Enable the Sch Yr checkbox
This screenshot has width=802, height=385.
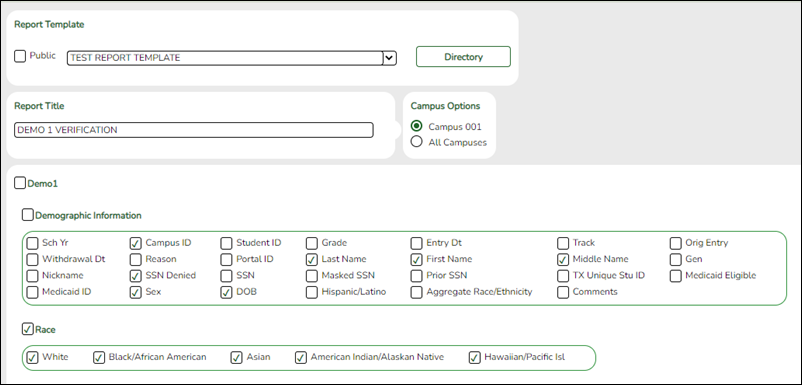point(32,243)
